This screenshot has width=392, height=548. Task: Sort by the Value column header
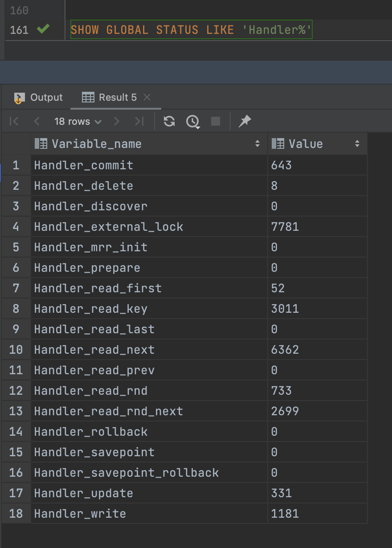coord(318,144)
